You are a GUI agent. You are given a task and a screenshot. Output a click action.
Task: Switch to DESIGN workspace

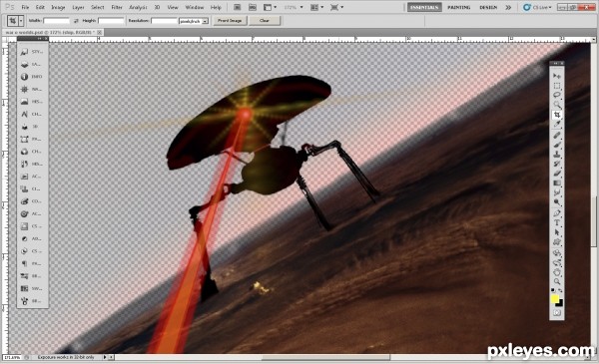488,7
